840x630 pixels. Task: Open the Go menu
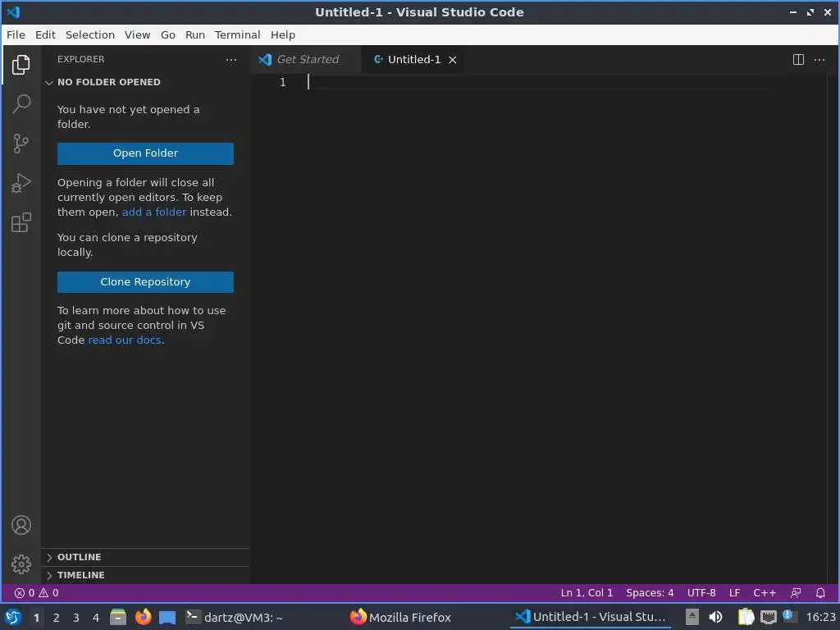pyautogui.click(x=167, y=34)
